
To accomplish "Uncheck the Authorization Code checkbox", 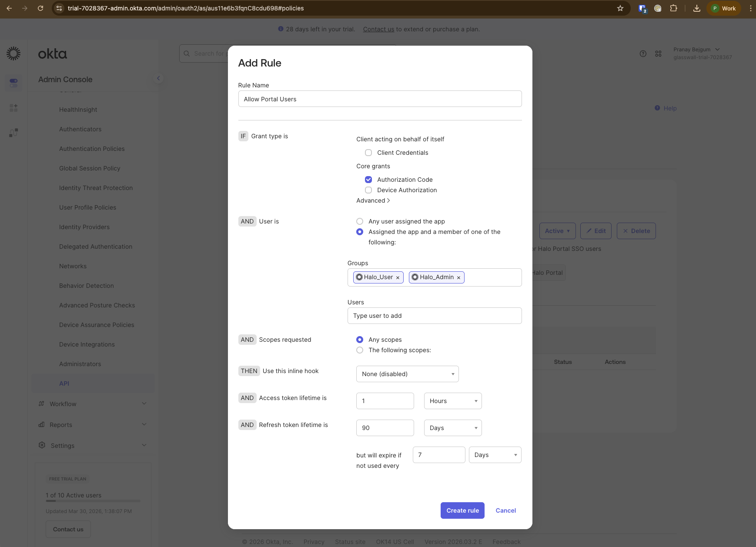I will [368, 180].
